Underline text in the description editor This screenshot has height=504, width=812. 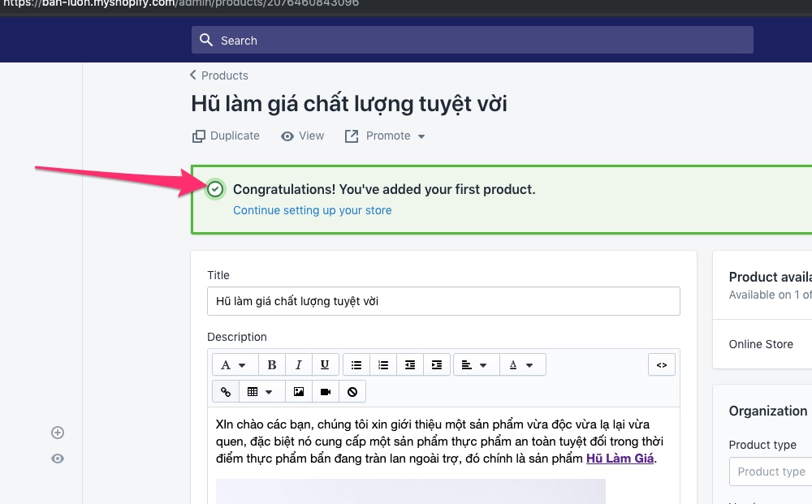pyautogui.click(x=324, y=364)
